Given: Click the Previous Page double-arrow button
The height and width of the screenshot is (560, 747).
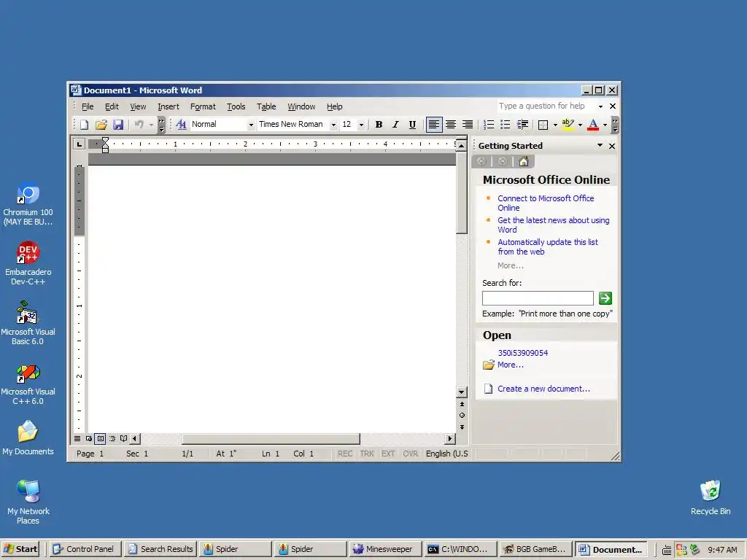Looking at the screenshot, I should coord(462,404).
